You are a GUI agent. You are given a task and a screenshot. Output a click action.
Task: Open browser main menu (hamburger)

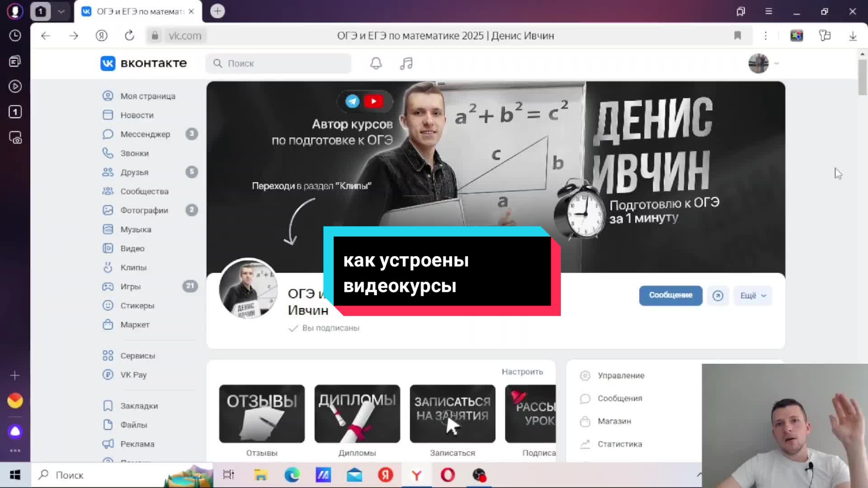point(769,11)
